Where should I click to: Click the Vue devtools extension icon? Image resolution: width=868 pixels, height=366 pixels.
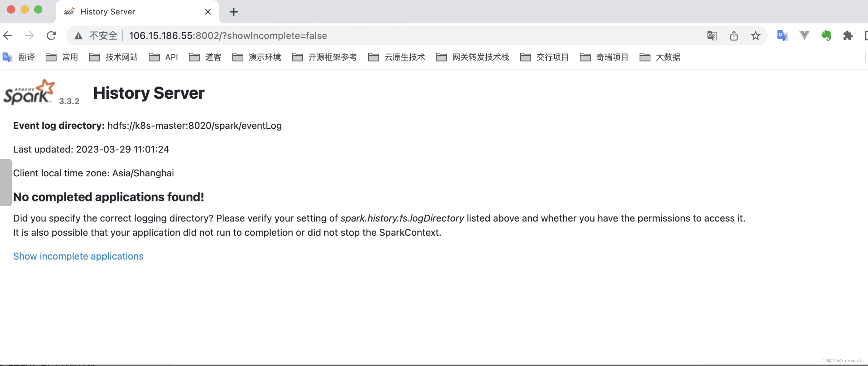tap(804, 35)
